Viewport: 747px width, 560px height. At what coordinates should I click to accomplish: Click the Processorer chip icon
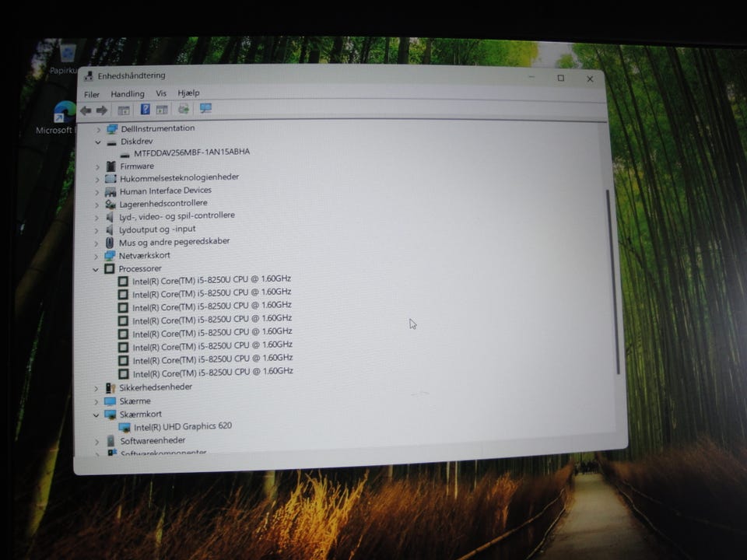[x=110, y=268]
